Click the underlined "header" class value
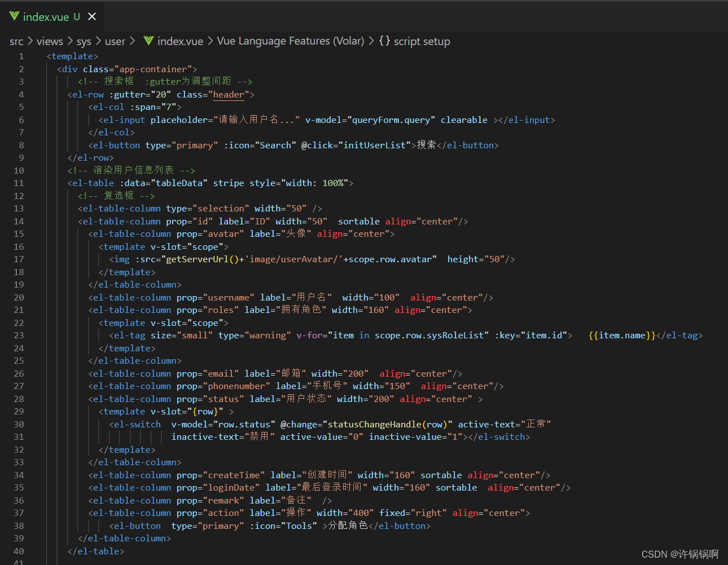 point(229,95)
